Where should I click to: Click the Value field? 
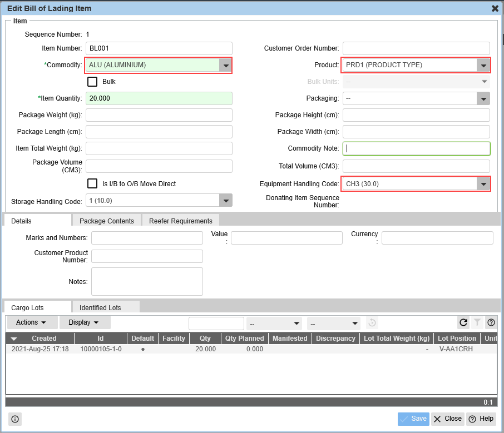coord(286,238)
